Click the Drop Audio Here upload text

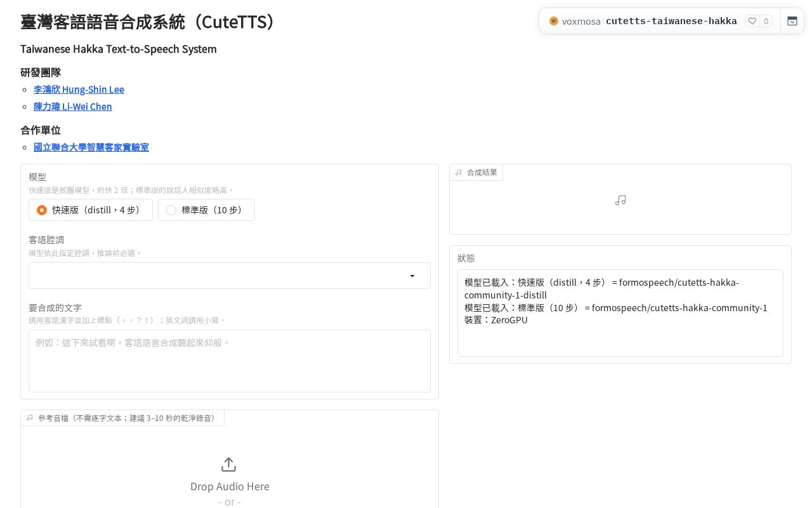(230, 486)
